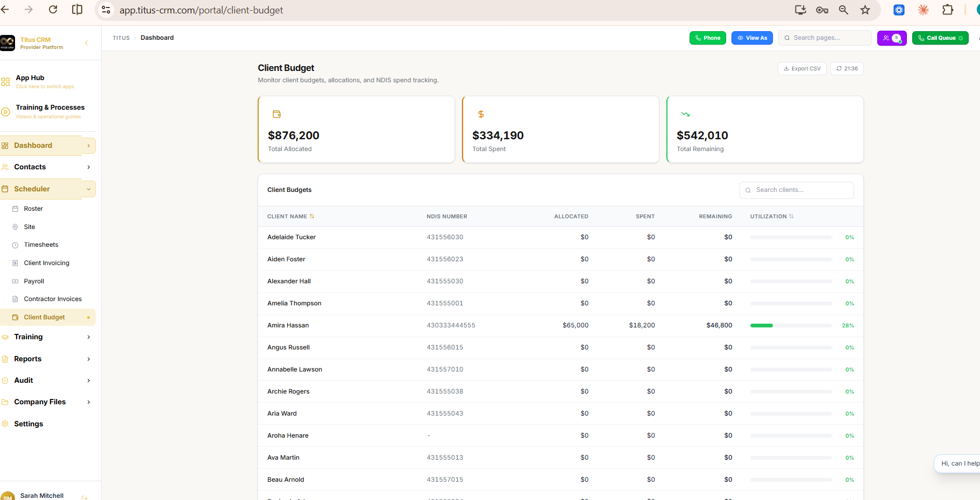980x500 pixels.
Task: Click Total Spent dollar icon
Action: (481, 114)
